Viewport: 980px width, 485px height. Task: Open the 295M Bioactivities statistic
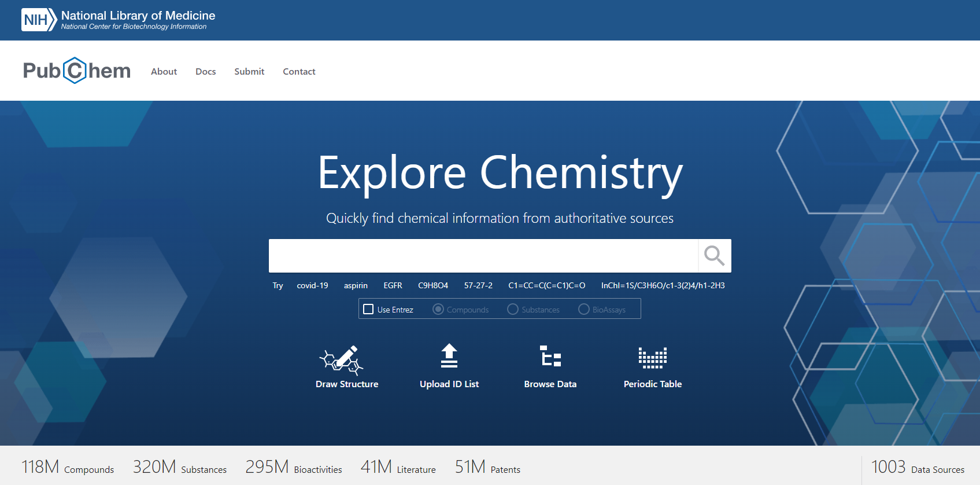pos(294,466)
